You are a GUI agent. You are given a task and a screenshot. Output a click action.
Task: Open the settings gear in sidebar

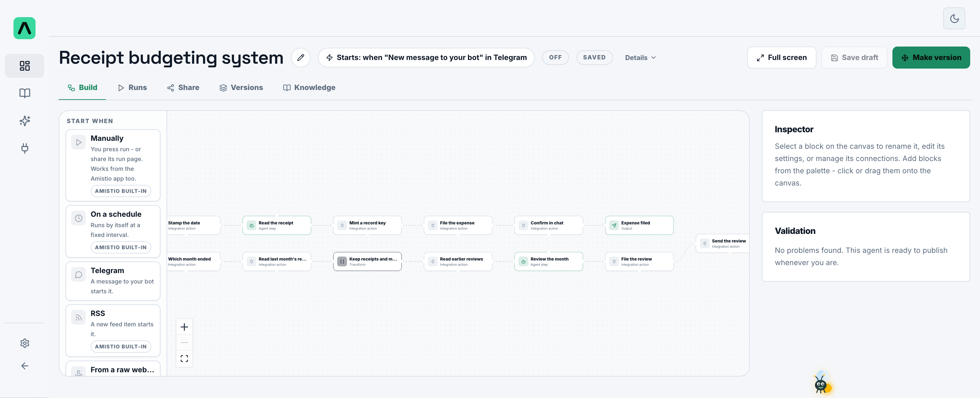pyautogui.click(x=25, y=343)
